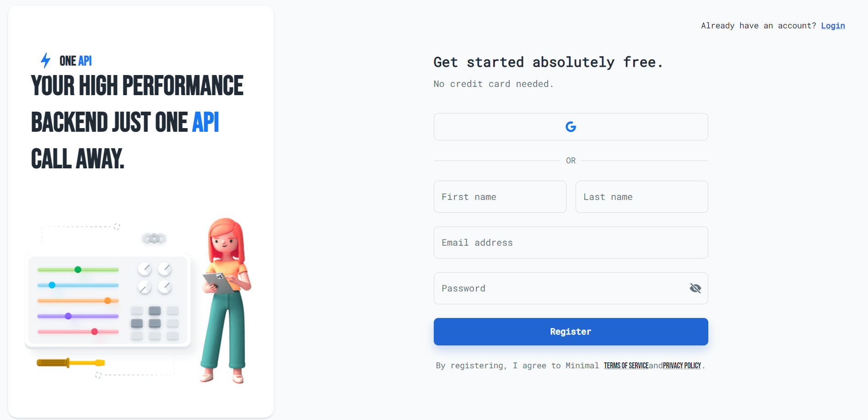Click the girl holding tablet illustration
Image resolution: width=868 pixels, height=420 pixels.
coord(226,300)
